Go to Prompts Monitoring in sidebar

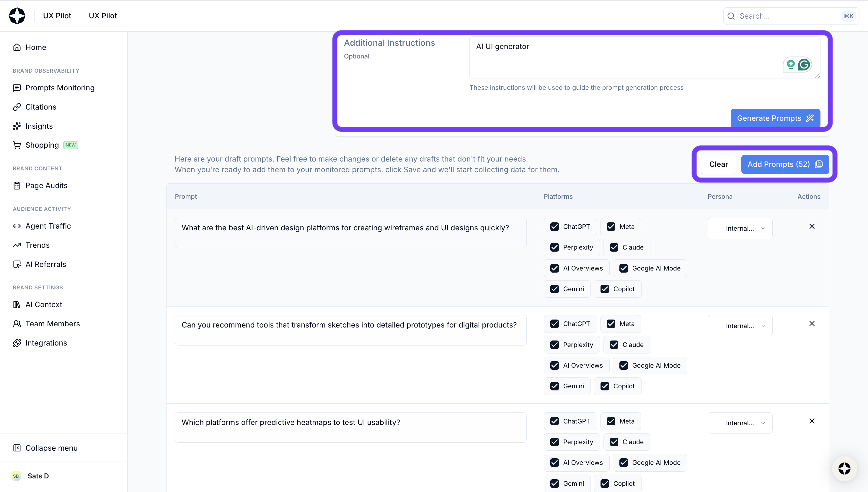(x=60, y=88)
